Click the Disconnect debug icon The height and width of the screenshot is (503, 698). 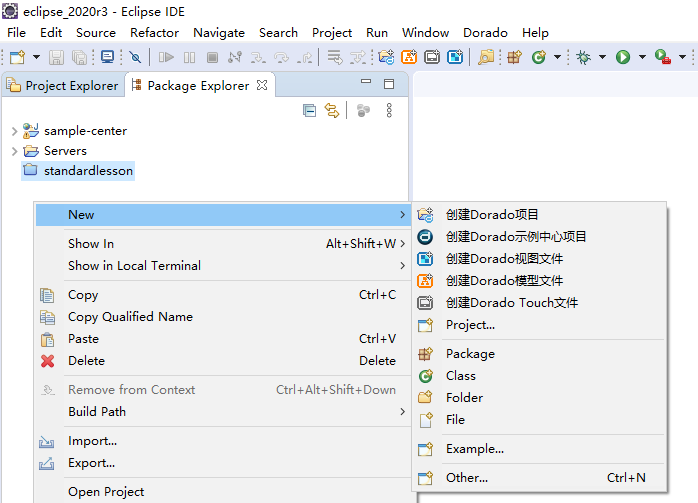(x=235, y=57)
